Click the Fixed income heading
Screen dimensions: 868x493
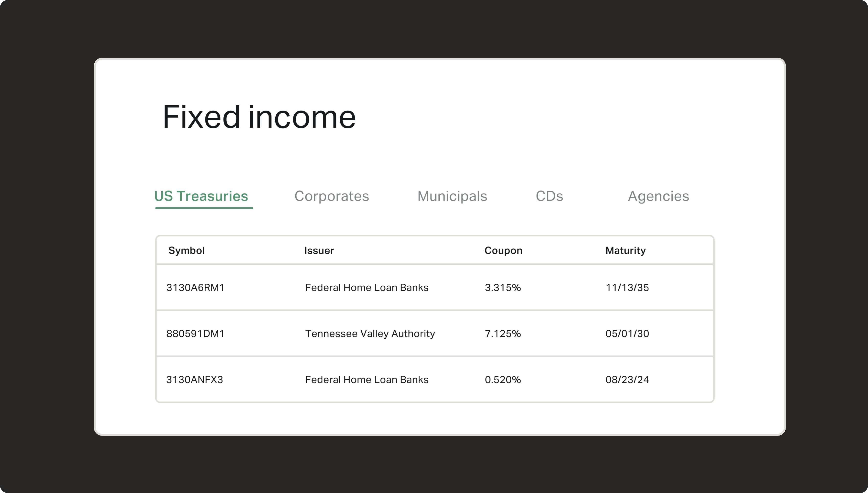pos(259,117)
